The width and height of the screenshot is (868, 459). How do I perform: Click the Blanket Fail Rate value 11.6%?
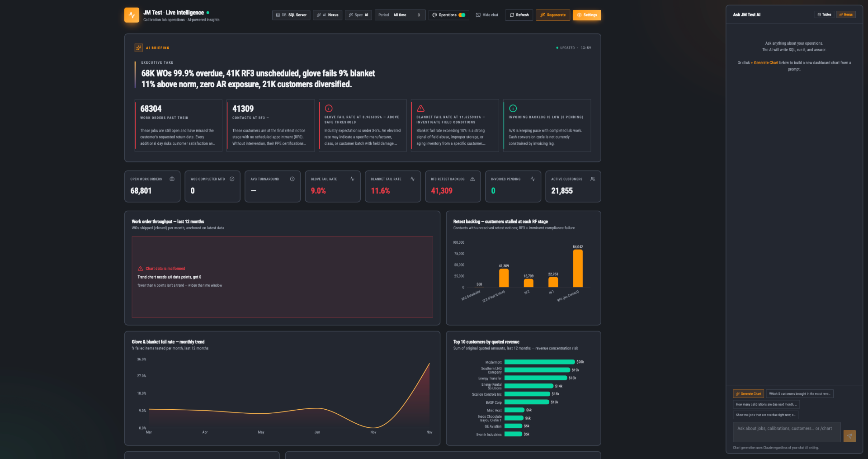tap(380, 191)
